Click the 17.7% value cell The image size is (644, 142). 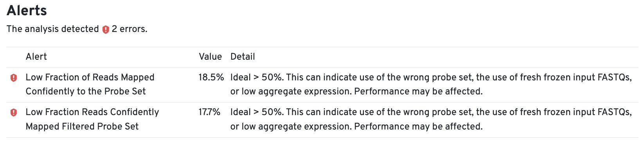[210, 112]
